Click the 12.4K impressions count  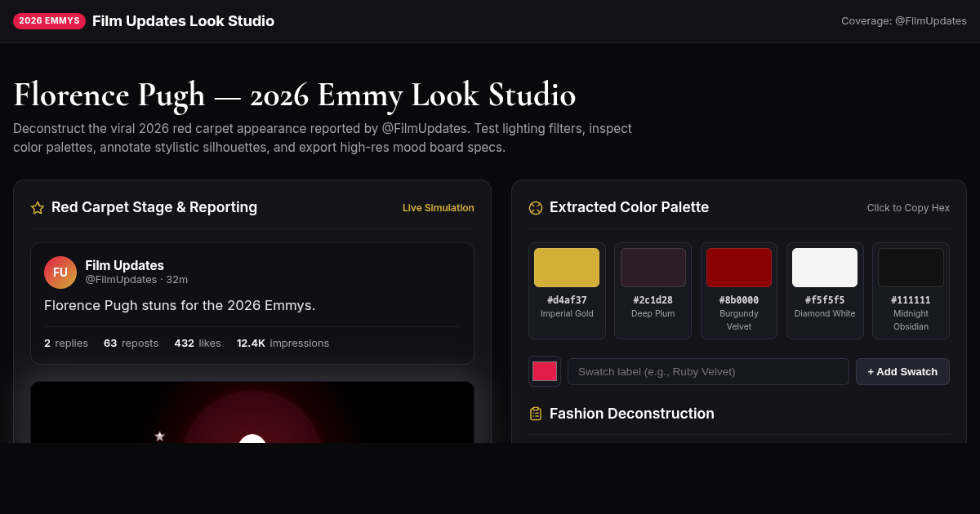tap(283, 343)
